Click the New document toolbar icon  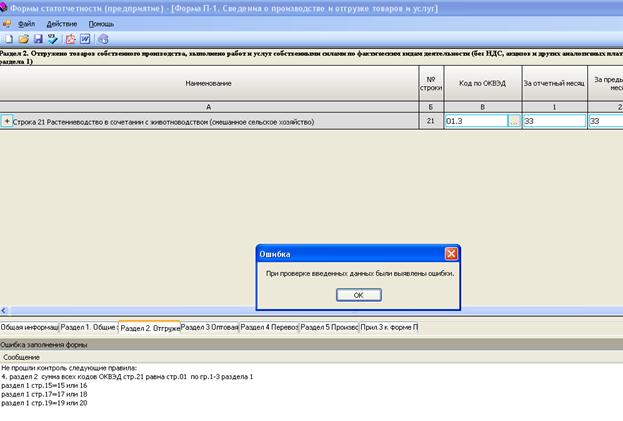pos(8,39)
